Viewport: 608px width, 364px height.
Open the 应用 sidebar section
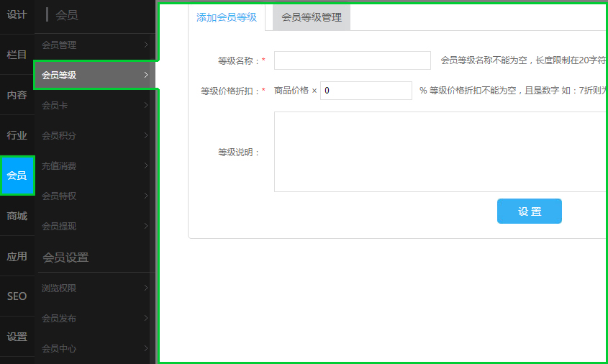pos(17,256)
